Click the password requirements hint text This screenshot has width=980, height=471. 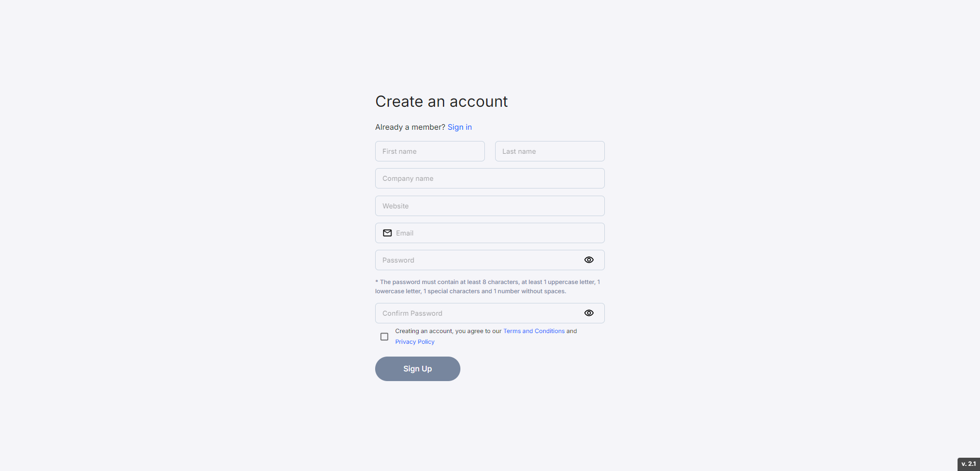pos(487,287)
